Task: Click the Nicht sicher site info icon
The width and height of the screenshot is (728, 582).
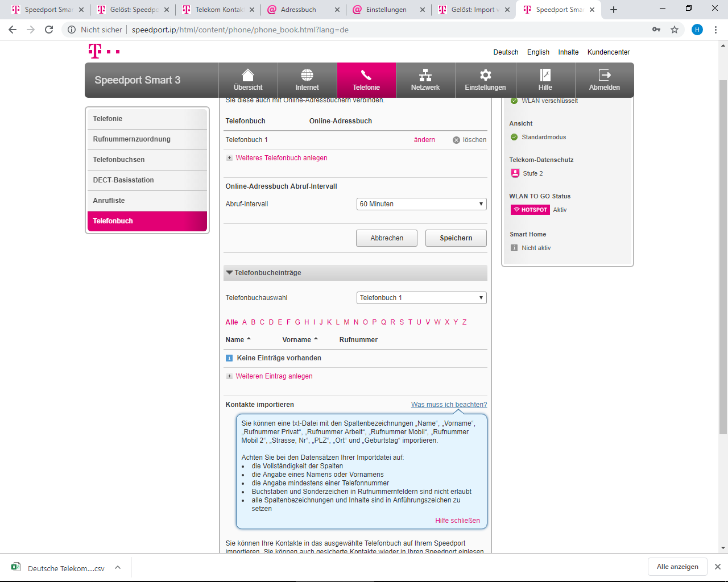Action: (72, 30)
